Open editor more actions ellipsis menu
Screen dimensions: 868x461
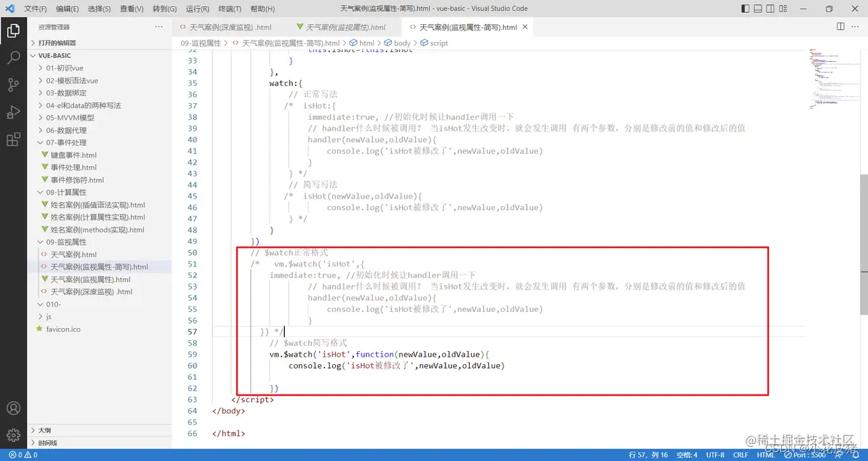(x=856, y=26)
